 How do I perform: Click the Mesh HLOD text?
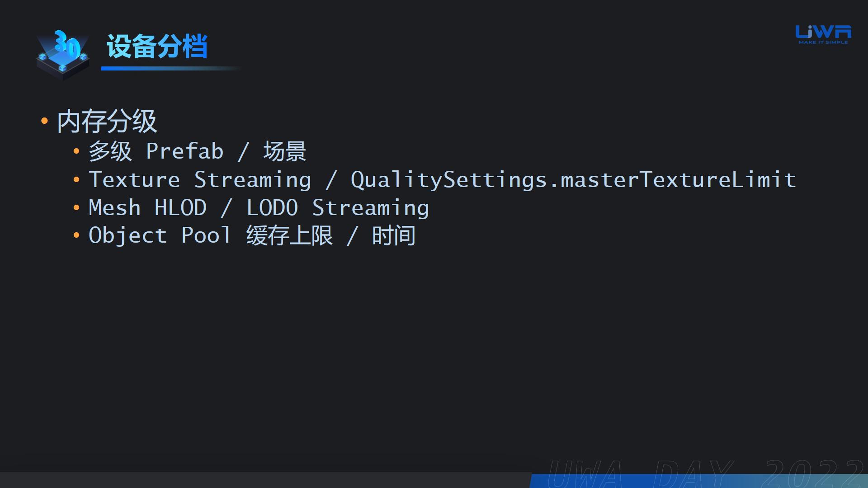147,208
